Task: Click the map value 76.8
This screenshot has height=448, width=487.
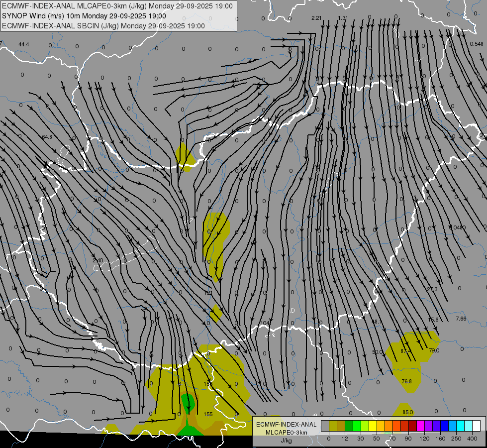Action: coord(406,381)
